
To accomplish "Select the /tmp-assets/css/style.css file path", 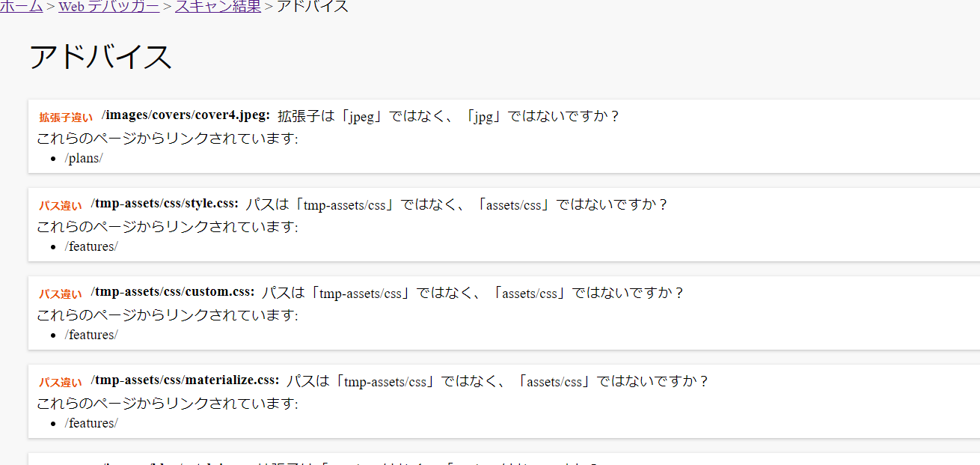I will 165,204.
